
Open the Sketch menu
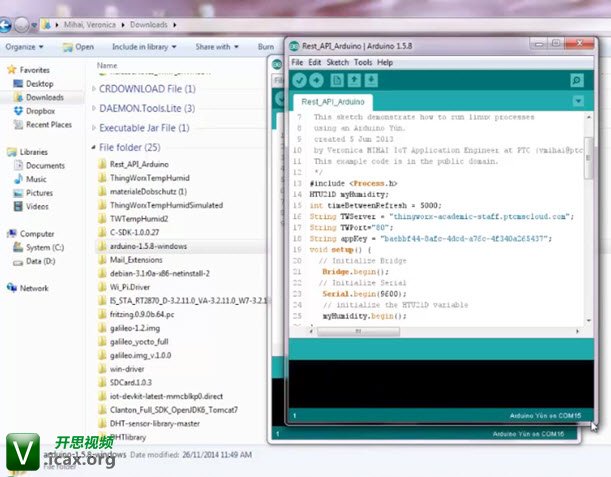pyautogui.click(x=338, y=62)
